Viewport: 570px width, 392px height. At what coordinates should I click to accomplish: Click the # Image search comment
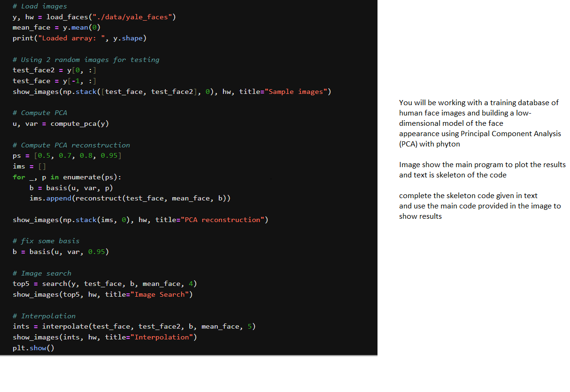[x=42, y=273]
